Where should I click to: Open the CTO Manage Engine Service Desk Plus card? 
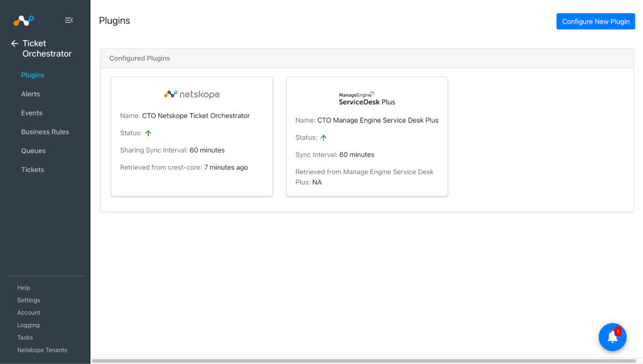[367, 136]
